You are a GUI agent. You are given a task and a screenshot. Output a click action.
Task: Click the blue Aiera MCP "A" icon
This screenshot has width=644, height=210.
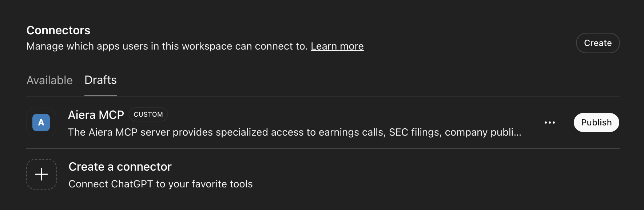pyautogui.click(x=41, y=122)
